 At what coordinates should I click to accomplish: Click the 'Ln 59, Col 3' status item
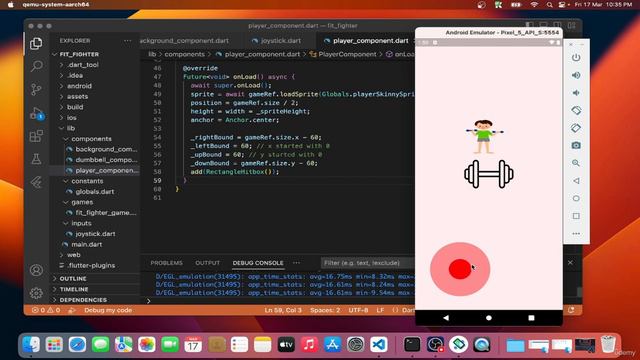click(x=283, y=310)
